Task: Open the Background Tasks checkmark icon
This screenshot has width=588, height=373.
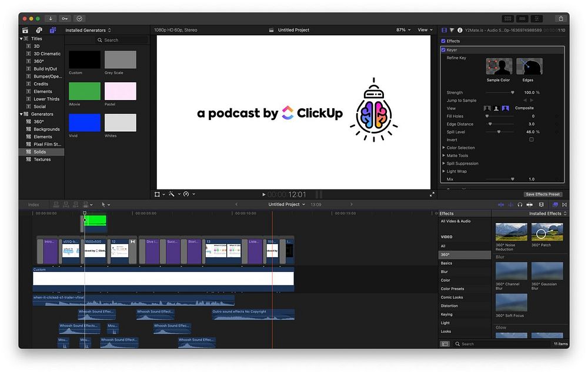Action: coord(79,18)
